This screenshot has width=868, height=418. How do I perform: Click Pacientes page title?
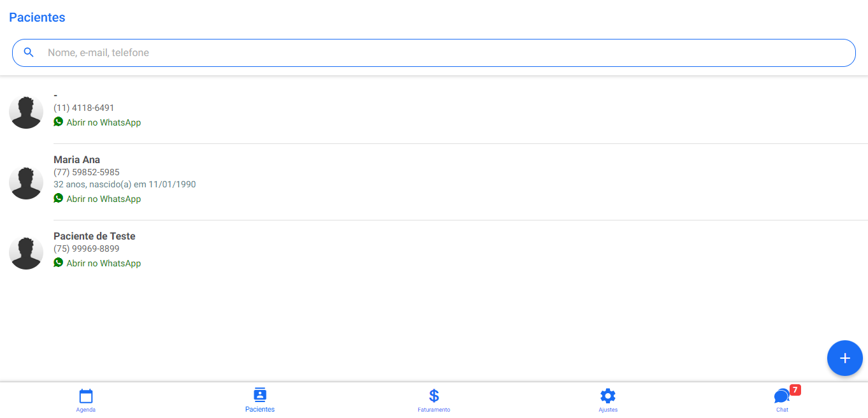click(37, 17)
